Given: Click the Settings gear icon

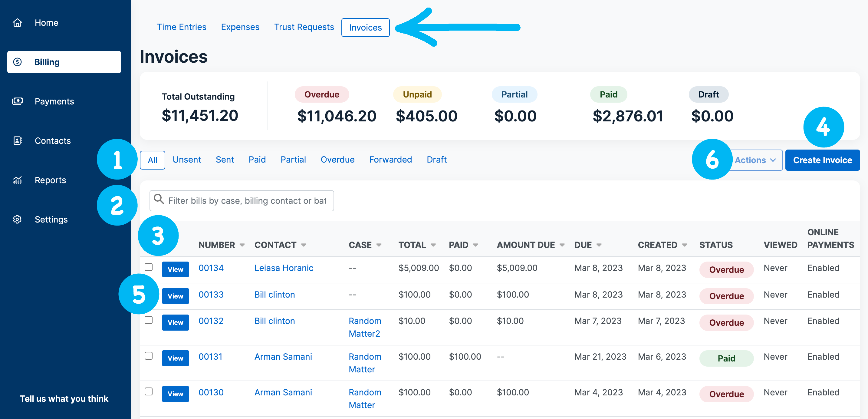Looking at the screenshot, I should point(17,219).
